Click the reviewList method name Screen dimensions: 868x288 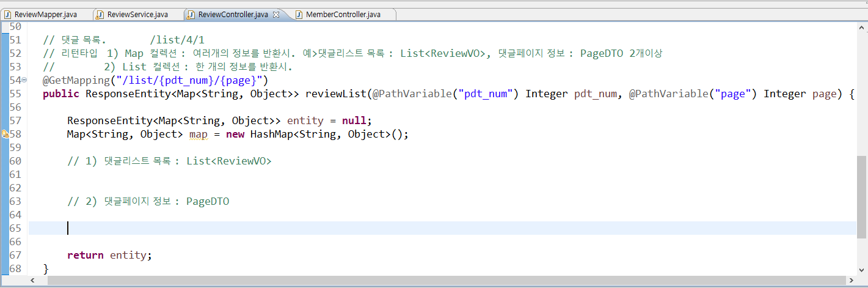pos(335,94)
